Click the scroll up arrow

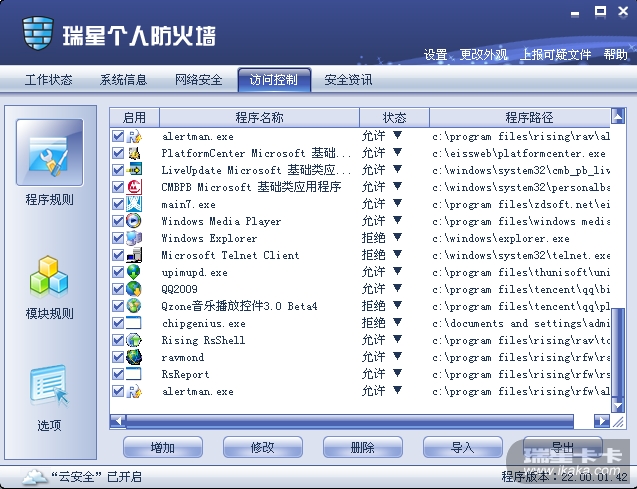tap(618, 117)
